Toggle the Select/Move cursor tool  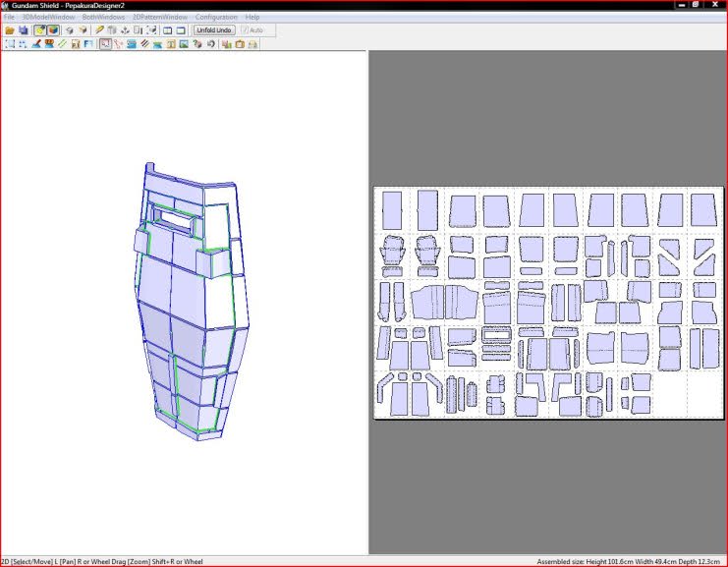pyautogui.click(x=105, y=44)
